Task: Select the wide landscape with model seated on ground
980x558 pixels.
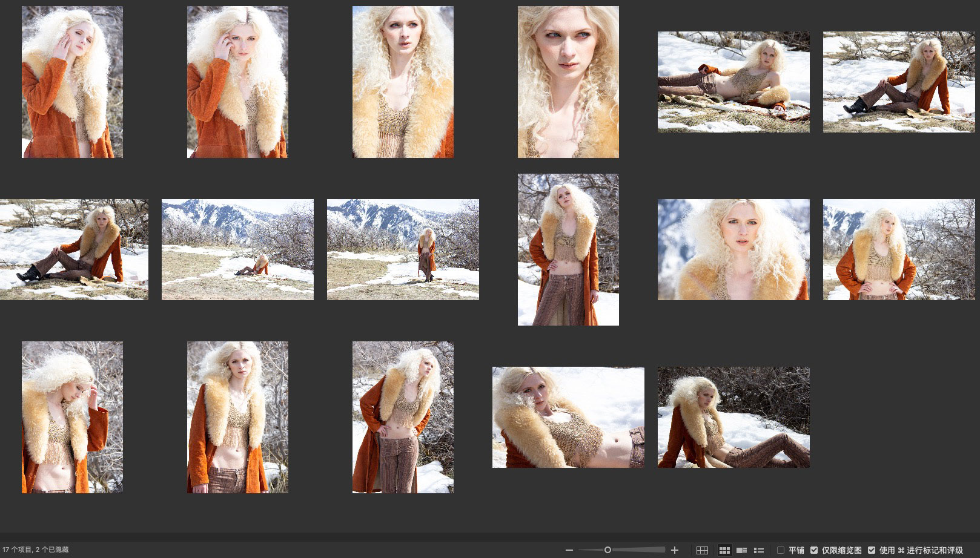Action: [x=237, y=249]
